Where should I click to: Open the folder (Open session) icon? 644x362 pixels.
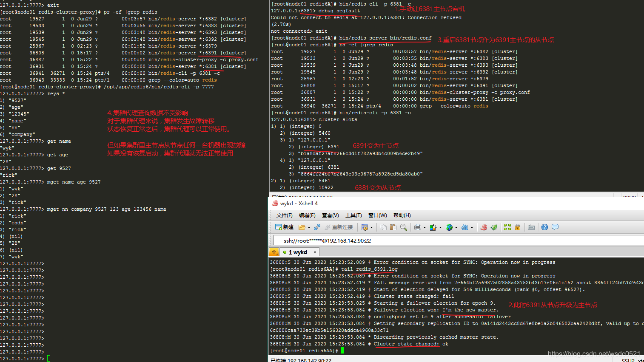[x=302, y=227]
